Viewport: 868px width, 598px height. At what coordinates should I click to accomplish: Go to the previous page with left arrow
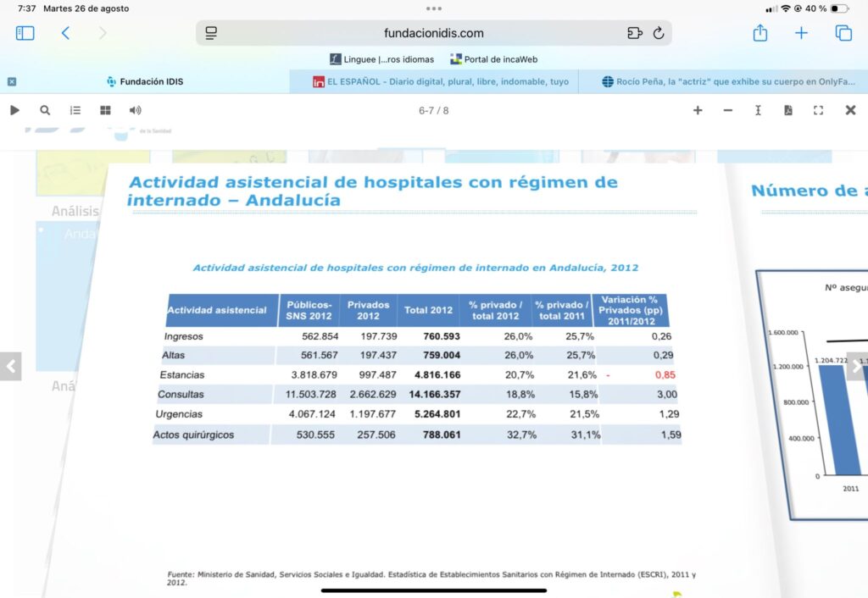click(x=10, y=366)
